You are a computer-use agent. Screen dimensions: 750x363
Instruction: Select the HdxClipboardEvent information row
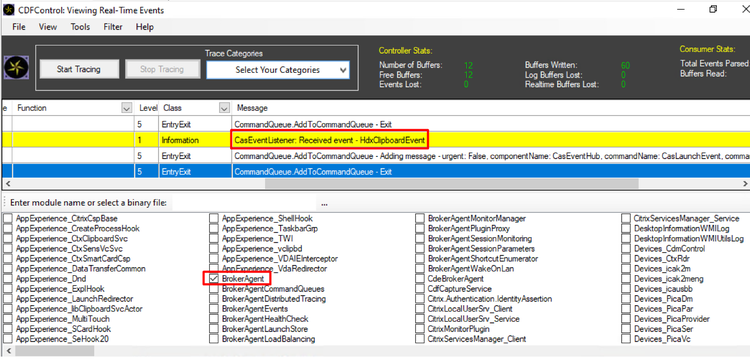(375, 140)
